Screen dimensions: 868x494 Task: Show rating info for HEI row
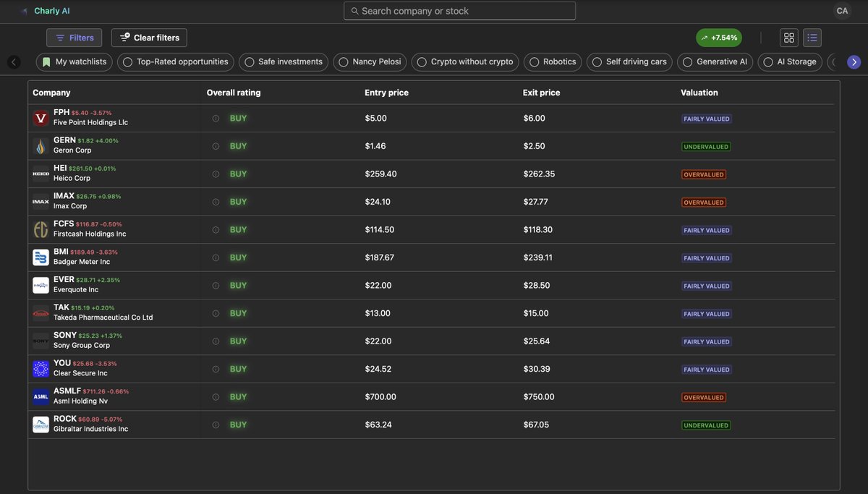216,174
